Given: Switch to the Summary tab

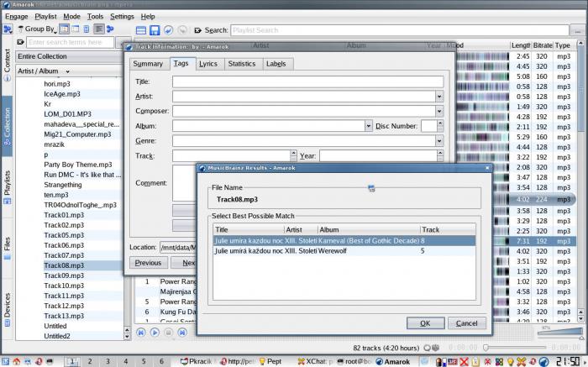Looking at the screenshot, I should 148,64.
